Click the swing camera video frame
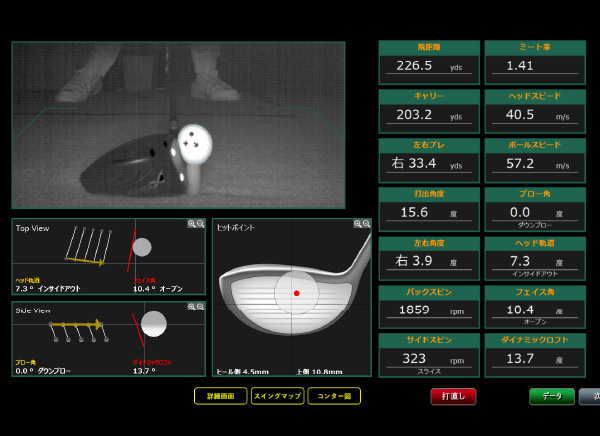This screenshot has width=600, height=436. pyautogui.click(x=178, y=124)
